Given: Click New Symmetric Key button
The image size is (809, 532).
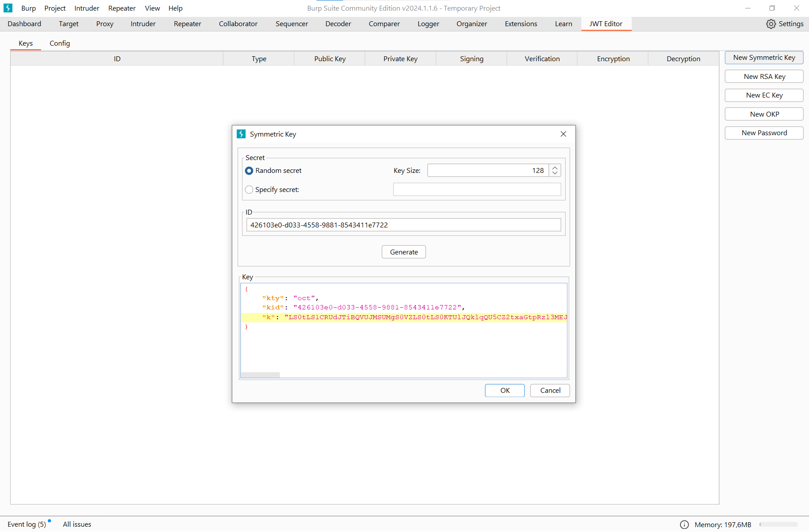Looking at the screenshot, I should click(764, 58).
